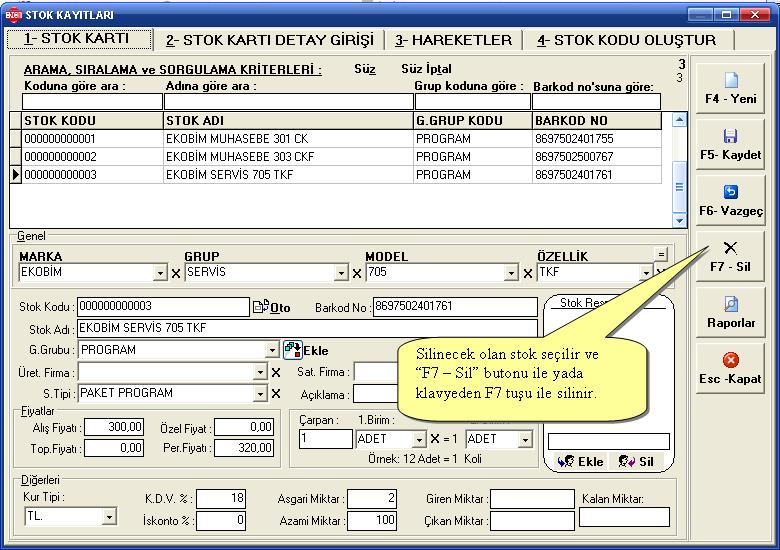Clear MODEL selection with X icon
Viewport: 780px width, 550px height.
528,274
